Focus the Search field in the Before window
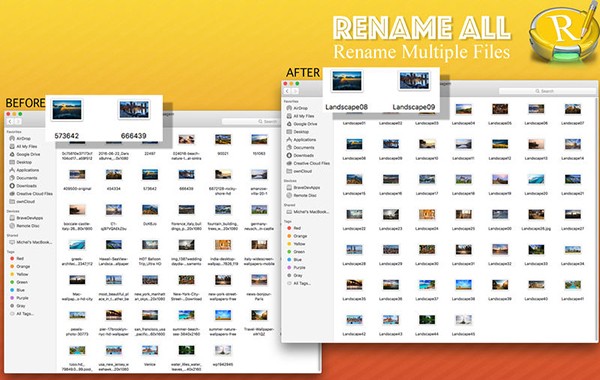This screenshot has height=380, width=600. [251, 121]
